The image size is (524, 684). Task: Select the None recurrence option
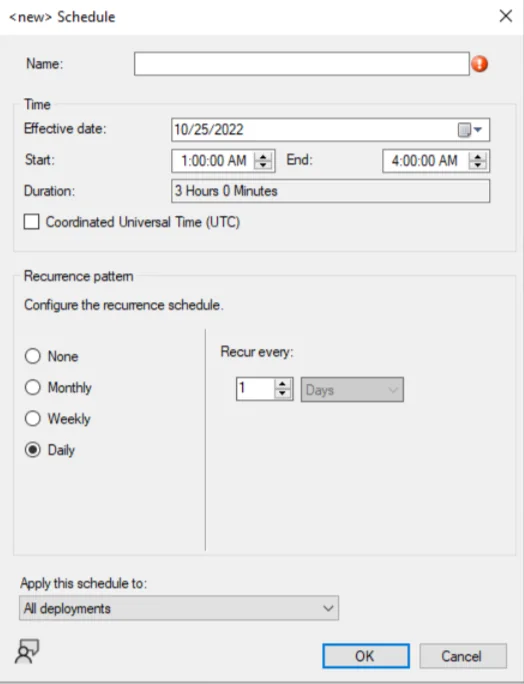33,356
